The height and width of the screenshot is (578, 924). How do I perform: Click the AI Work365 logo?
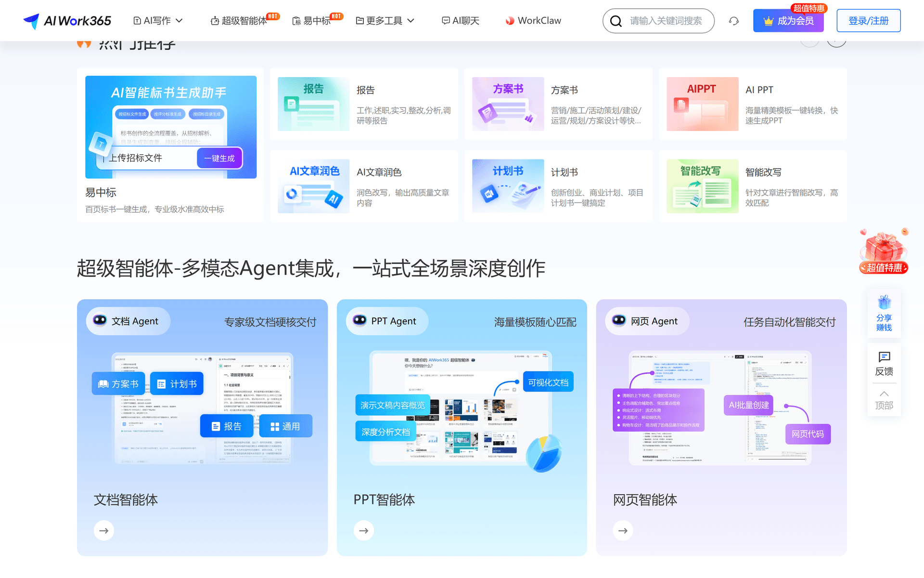(67, 21)
